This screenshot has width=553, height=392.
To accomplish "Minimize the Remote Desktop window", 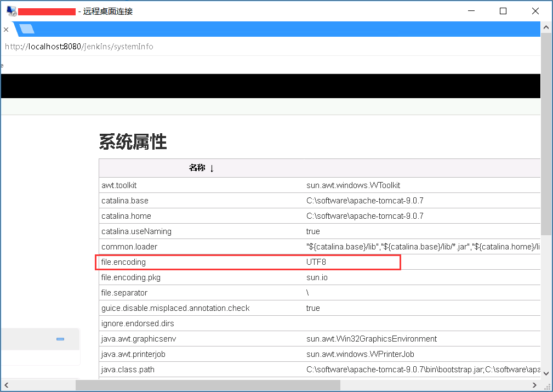I will (x=471, y=11).
